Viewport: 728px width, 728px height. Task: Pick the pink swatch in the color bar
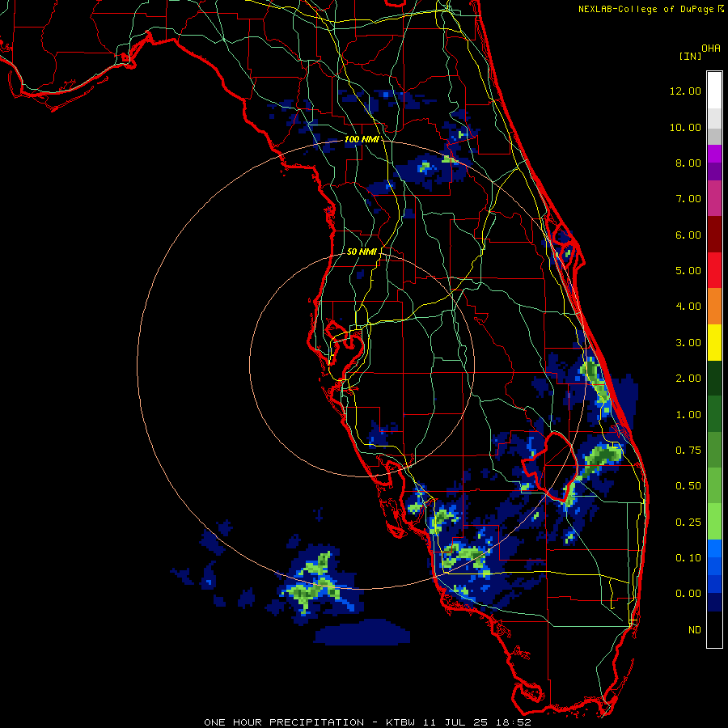714,198
